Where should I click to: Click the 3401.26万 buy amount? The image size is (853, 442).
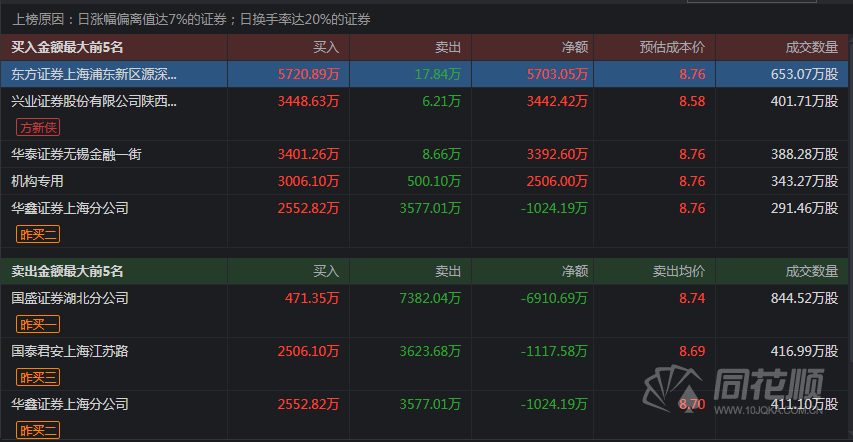[308, 155]
